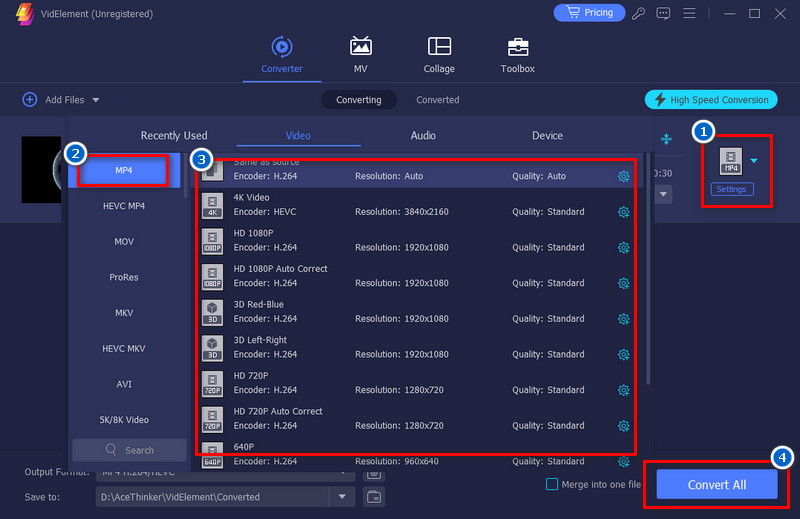The image size is (800, 519).
Task: Select the 4K Video preset icon
Action: 212,206
